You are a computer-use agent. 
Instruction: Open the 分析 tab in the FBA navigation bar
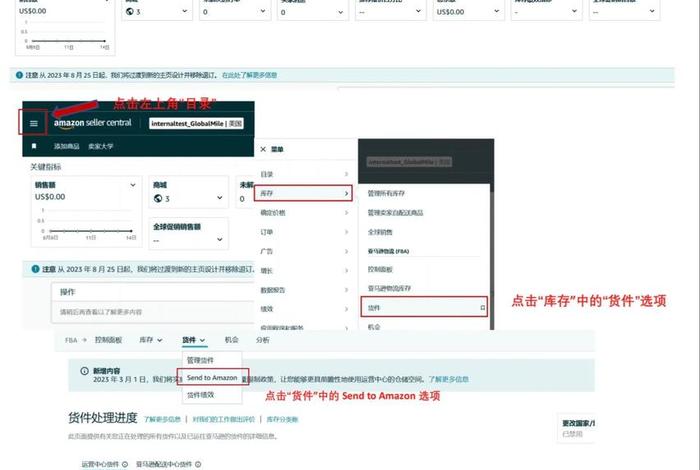pos(262,340)
